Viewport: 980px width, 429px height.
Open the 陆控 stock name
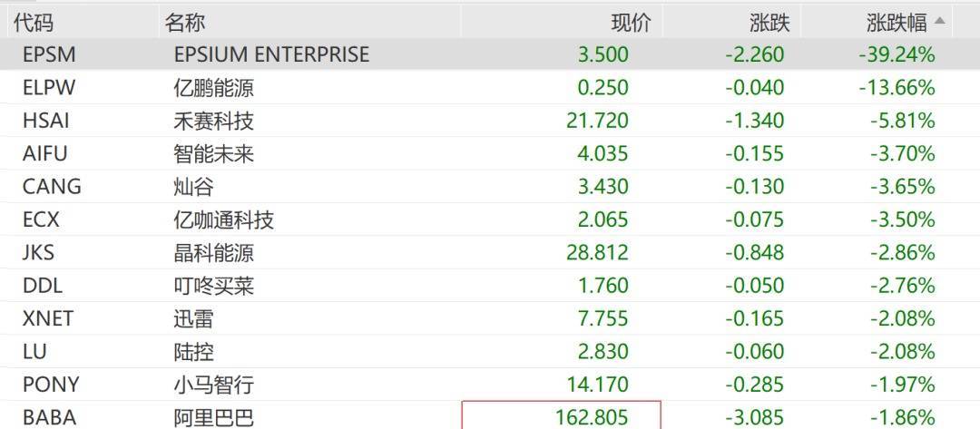click(193, 352)
